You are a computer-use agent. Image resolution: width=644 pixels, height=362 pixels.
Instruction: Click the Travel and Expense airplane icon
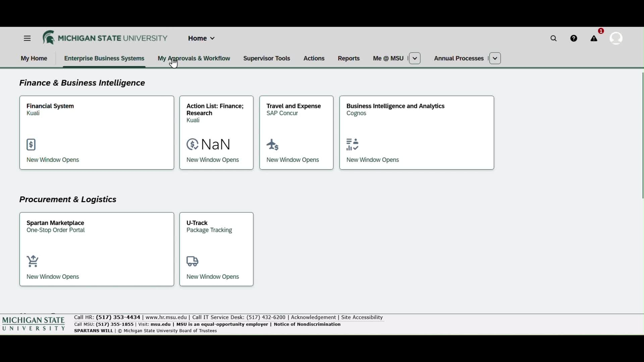coord(273,145)
